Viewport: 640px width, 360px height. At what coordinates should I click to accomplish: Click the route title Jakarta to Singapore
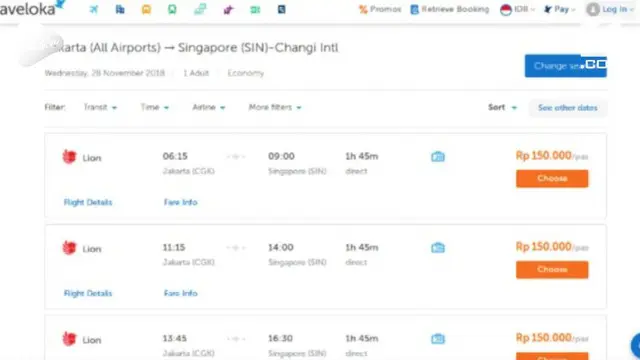[x=191, y=48]
